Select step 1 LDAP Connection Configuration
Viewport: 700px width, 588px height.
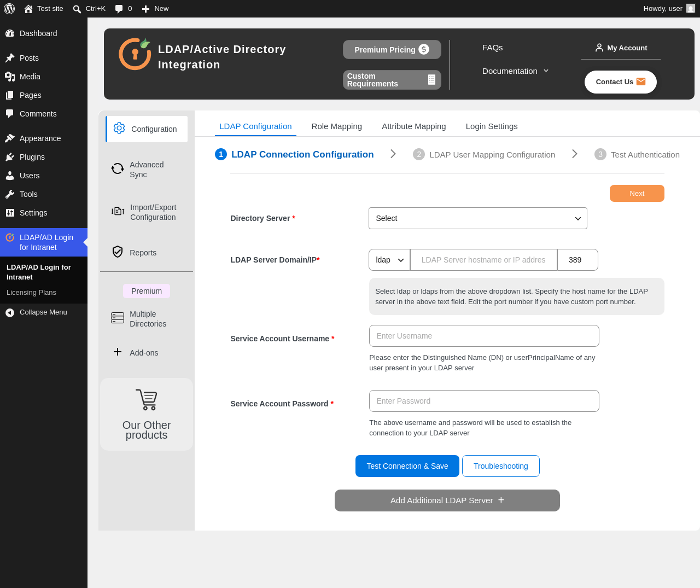click(x=294, y=154)
